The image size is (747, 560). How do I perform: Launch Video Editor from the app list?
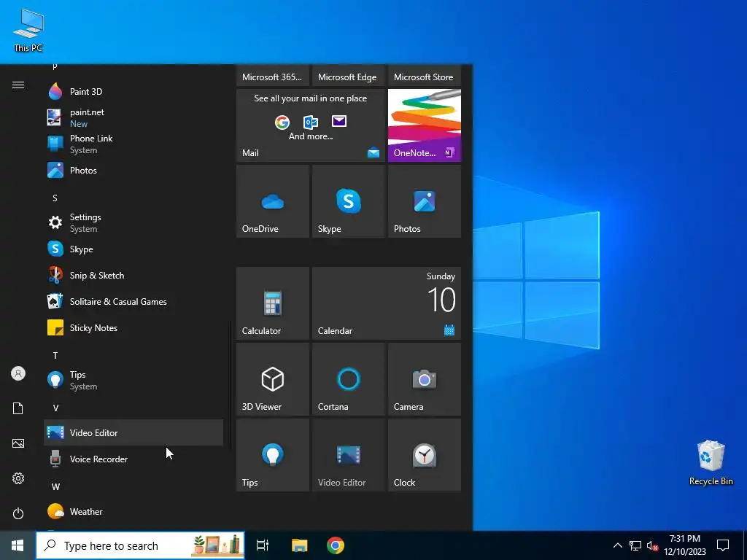[x=133, y=432]
